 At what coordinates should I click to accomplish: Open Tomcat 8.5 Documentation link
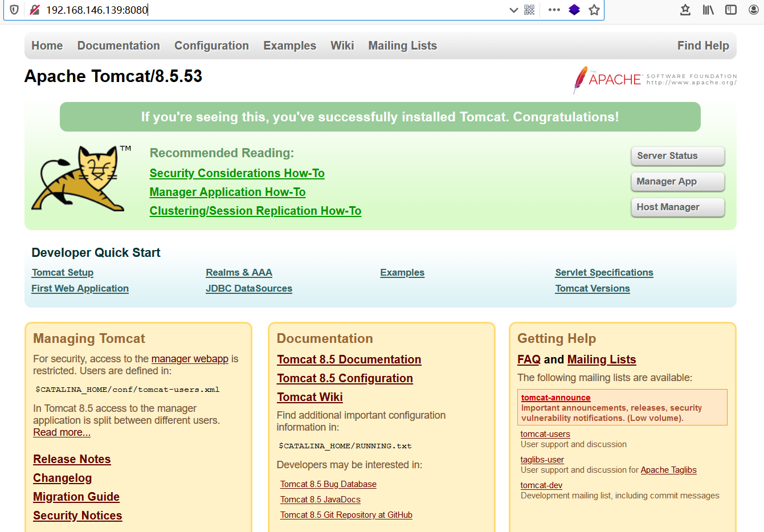tap(349, 359)
